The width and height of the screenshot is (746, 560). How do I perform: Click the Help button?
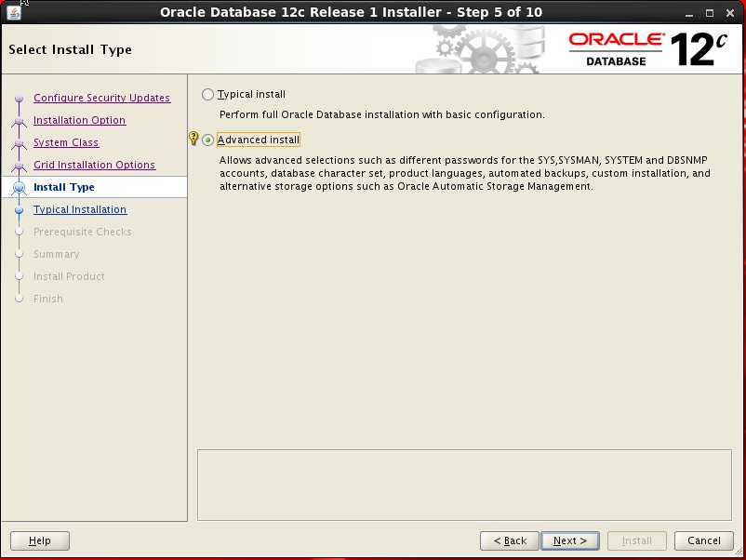(x=40, y=541)
